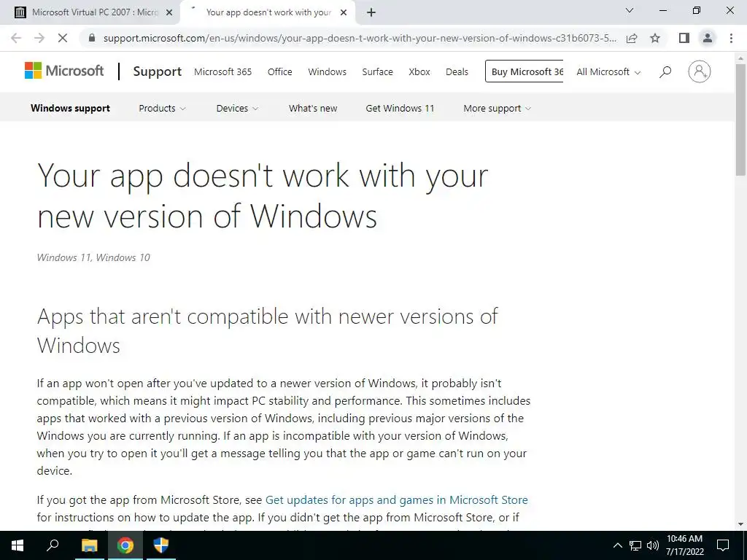This screenshot has width=747, height=560.
Task: Open Xbox in top navigation
Action: [419, 72]
